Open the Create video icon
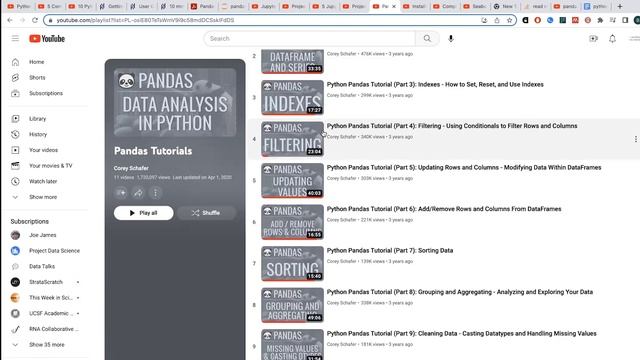Viewport: 640px width, 360px height. coord(593,38)
